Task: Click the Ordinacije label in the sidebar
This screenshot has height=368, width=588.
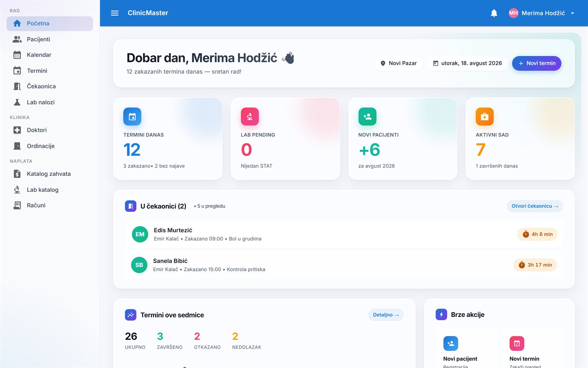Action: tap(41, 146)
